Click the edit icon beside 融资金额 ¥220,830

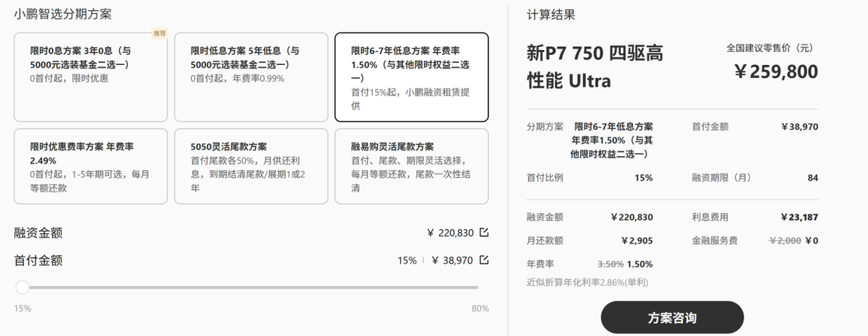pos(484,232)
